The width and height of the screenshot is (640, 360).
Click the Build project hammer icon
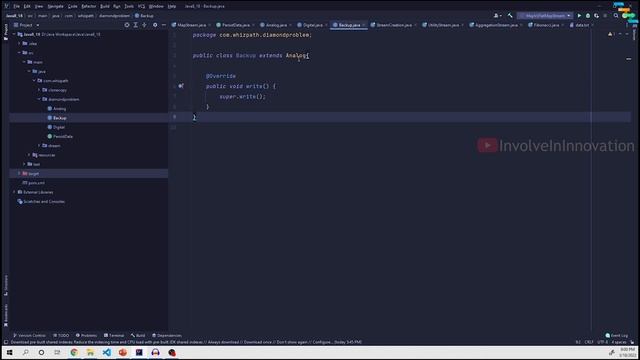tap(510, 16)
